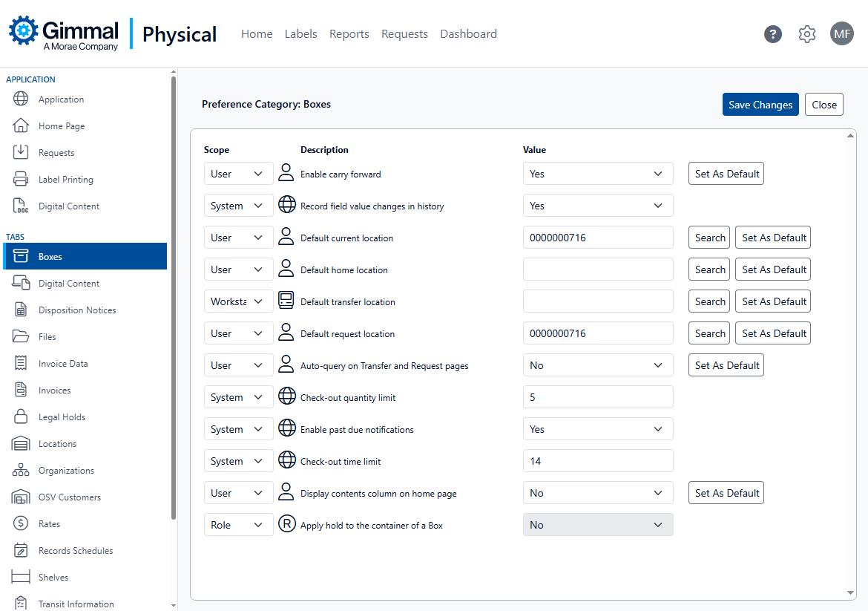Image resolution: width=868 pixels, height=611 pixels.
Task: Click the Legal Holds lock icon
Action: (x=21, y=417)
